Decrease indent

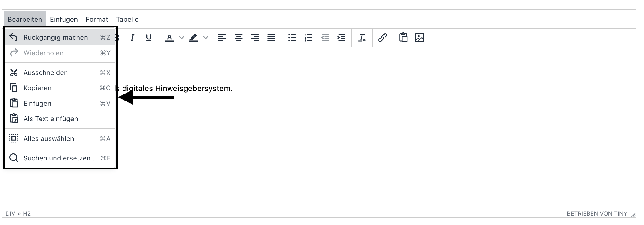(x=325, y=38)
